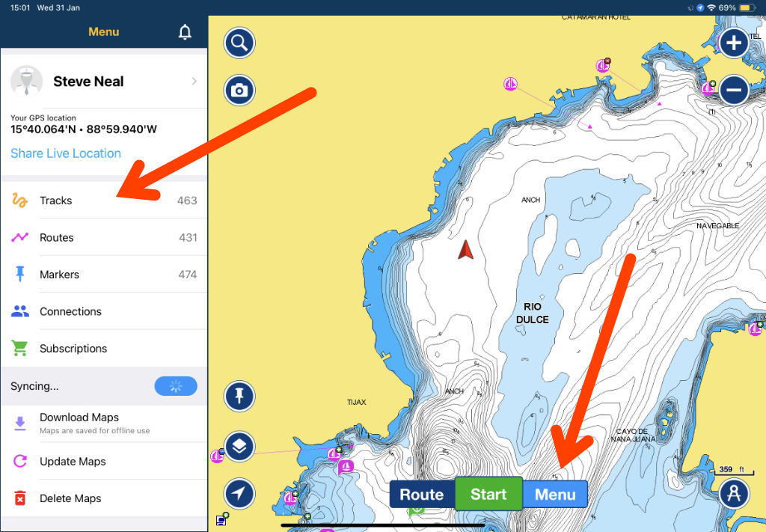
Task: Tap the NAVEGABLE map label
Action: tap(717, 226)
